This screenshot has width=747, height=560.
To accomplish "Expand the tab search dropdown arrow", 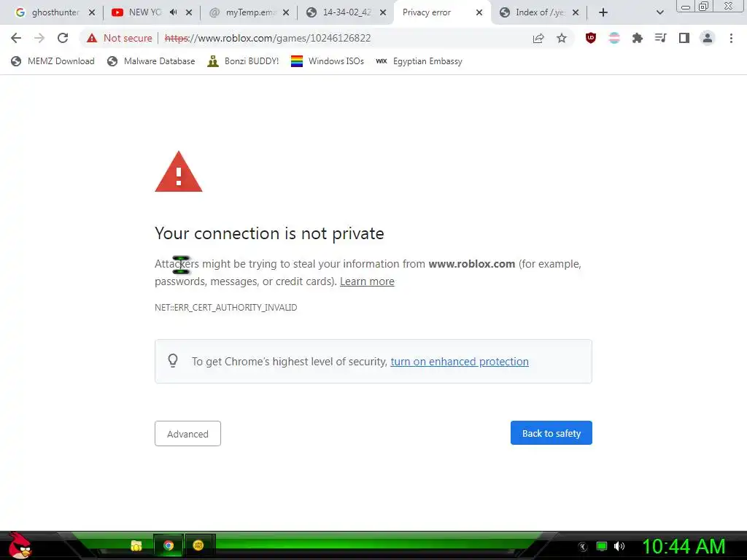I will [x=659, y=12].
